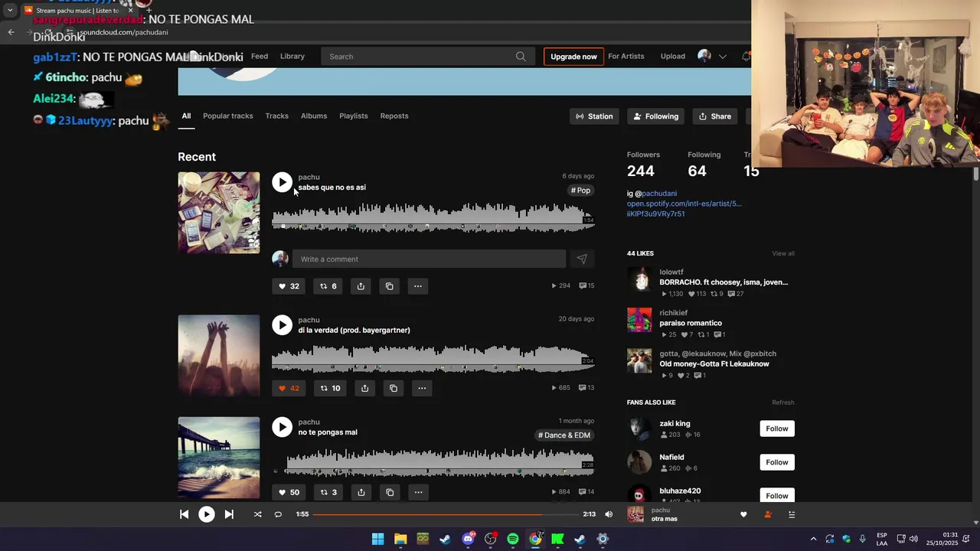The image size is (980, 551).
Task: Open the Library page
Action: (x=292, y=56)
